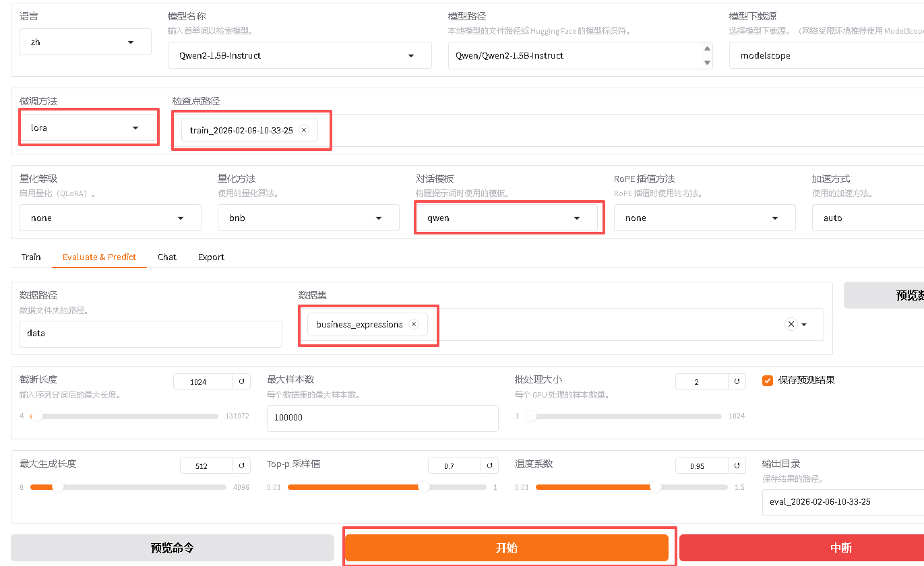Select the Evaluate & Predict tab

99,257
